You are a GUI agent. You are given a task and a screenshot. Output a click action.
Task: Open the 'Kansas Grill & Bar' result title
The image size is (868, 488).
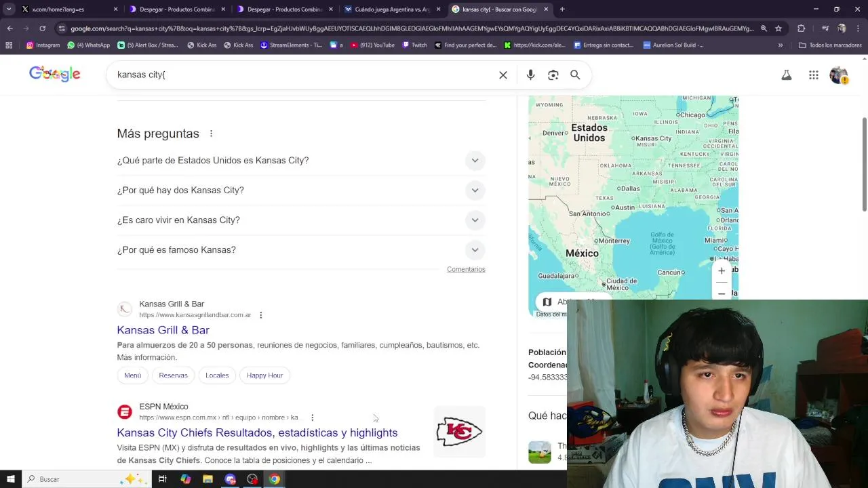[163, 330]
